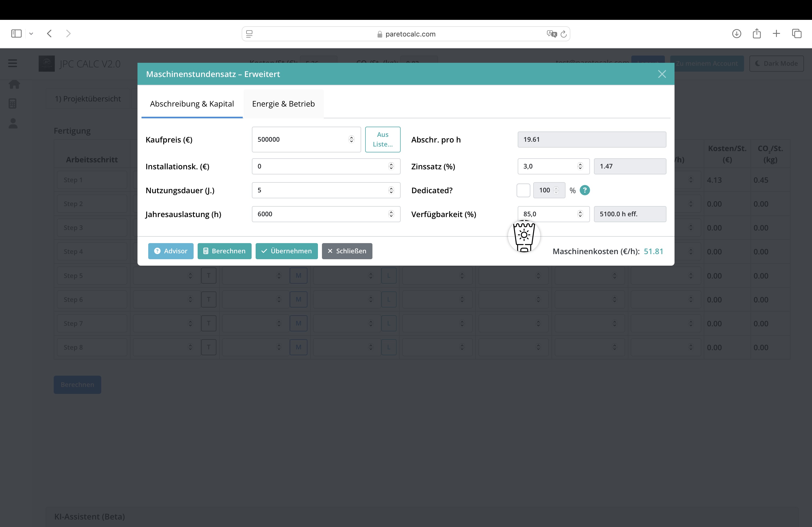Viewport: 812px width, 527px height.
Task: Toggle Dark Mode button
Action: click(x=777, y=63)
